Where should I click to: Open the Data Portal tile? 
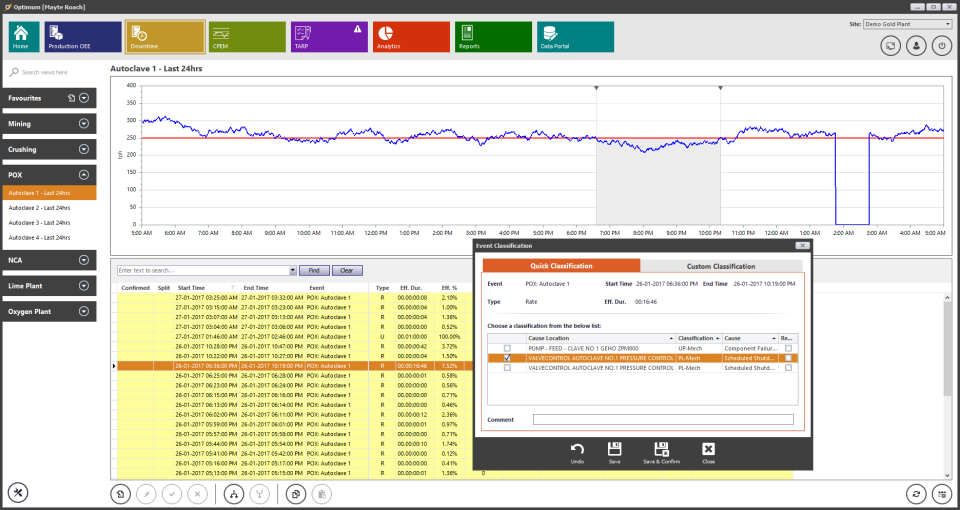576,37
